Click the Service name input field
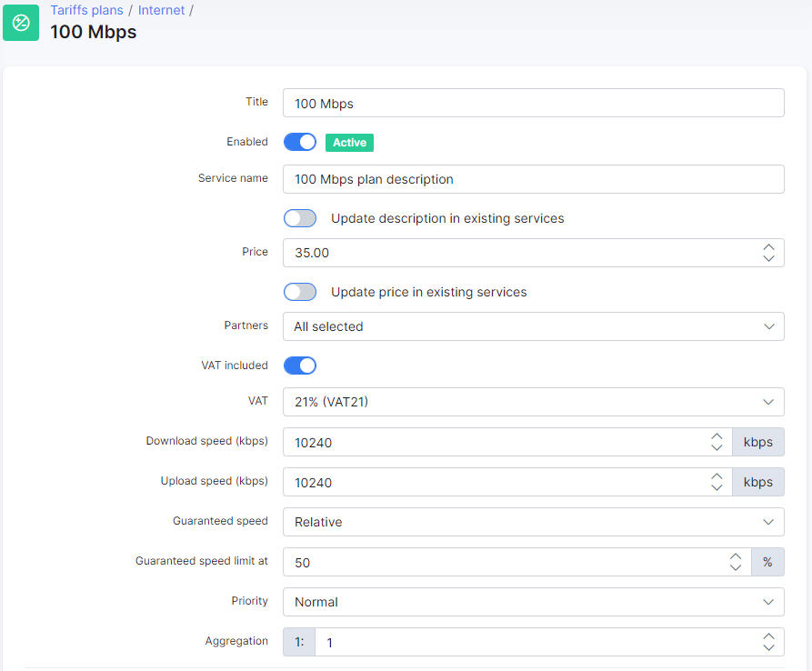Screen dimensions: 812x671 coord(533,179)
